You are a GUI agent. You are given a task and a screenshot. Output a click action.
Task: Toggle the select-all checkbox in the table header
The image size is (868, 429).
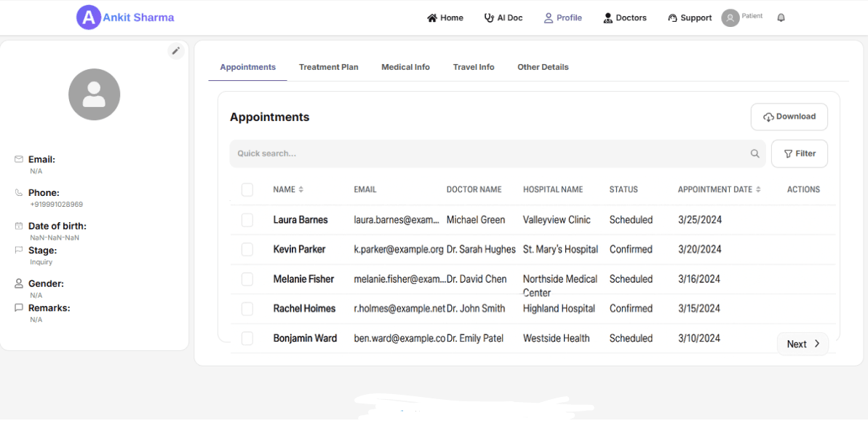(x=247, y=189)
